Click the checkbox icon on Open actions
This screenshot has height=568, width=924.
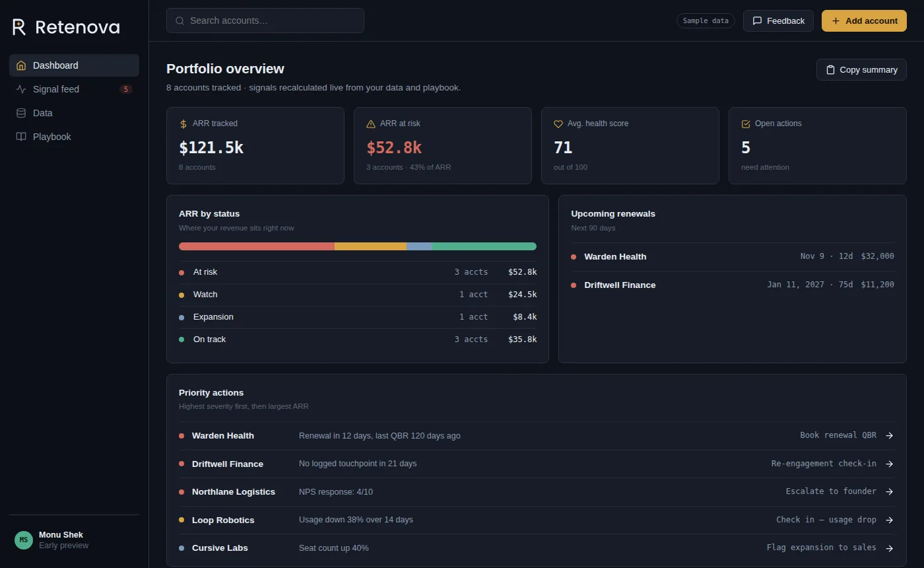746,124
